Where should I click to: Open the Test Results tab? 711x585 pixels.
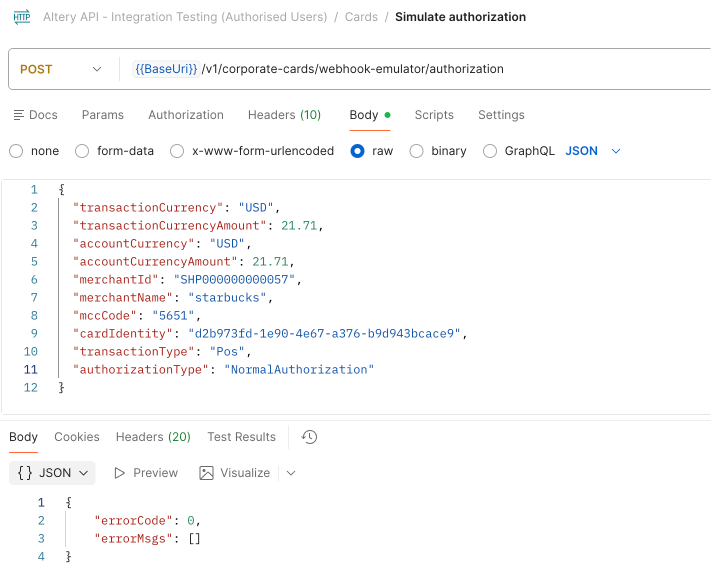pyautogui.click(x=241, y=437)
